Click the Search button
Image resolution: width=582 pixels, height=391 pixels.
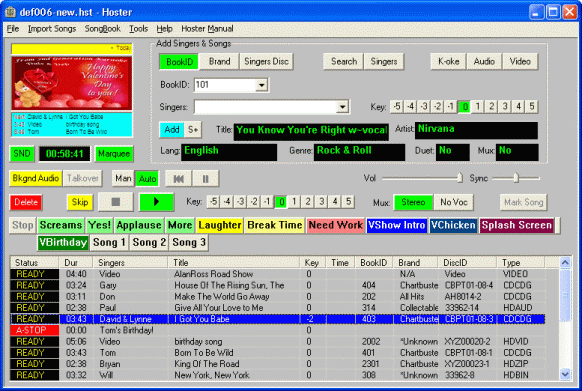(x=344, y=62)
